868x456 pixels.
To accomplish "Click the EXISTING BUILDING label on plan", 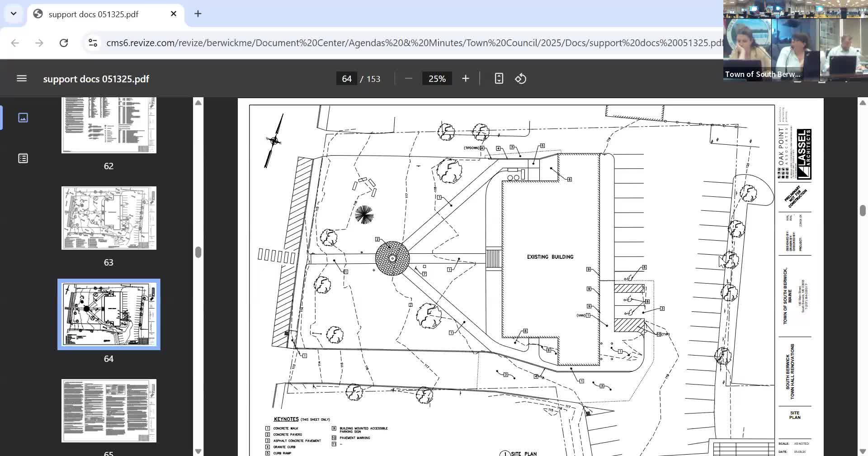I will pos(550,257).
